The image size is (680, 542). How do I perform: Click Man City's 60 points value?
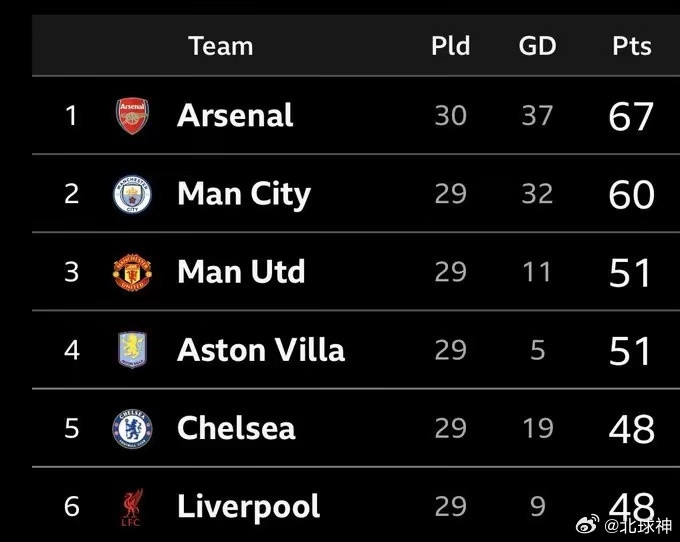click(631, 195)
